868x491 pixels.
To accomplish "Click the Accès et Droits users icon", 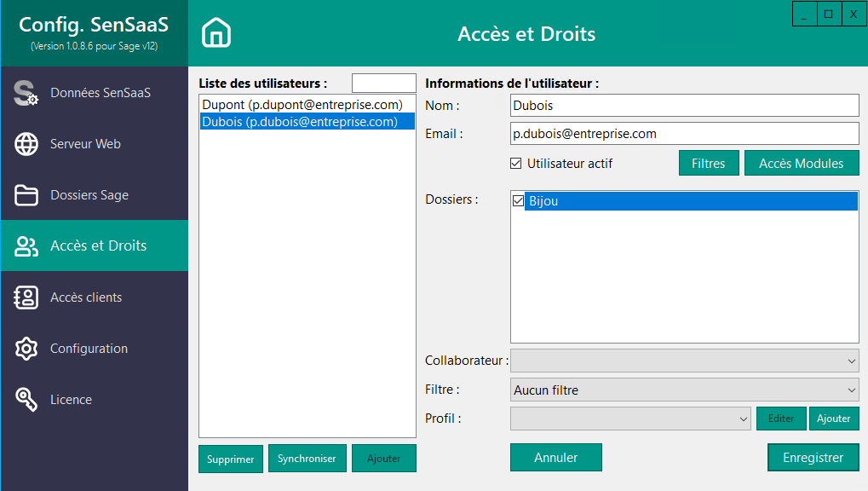I will (26, 246).
